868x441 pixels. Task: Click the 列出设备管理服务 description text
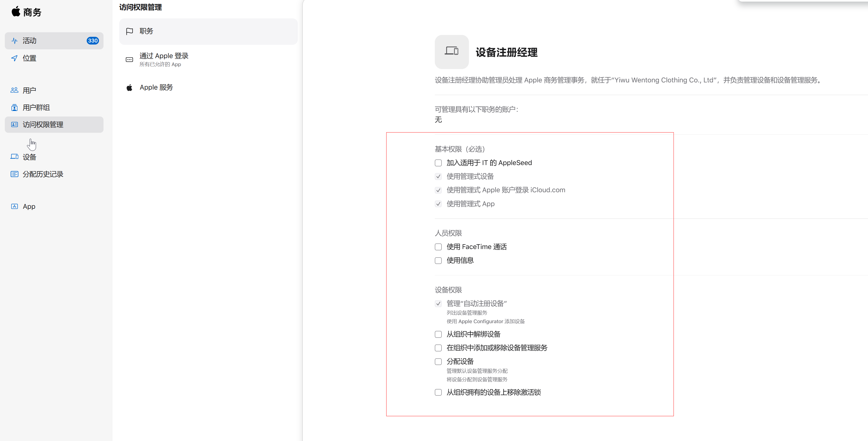point(467,313)
